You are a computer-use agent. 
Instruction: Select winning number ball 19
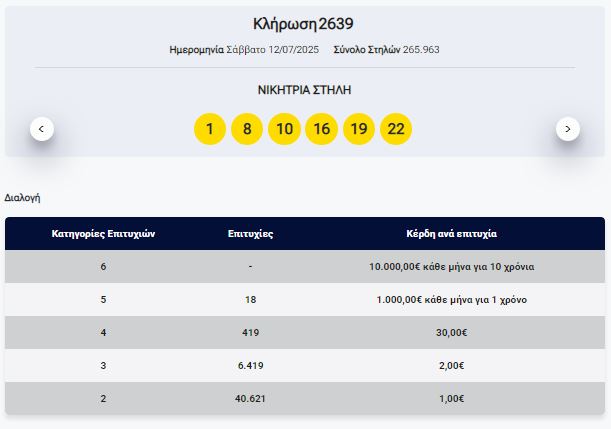tap(359, 129)
